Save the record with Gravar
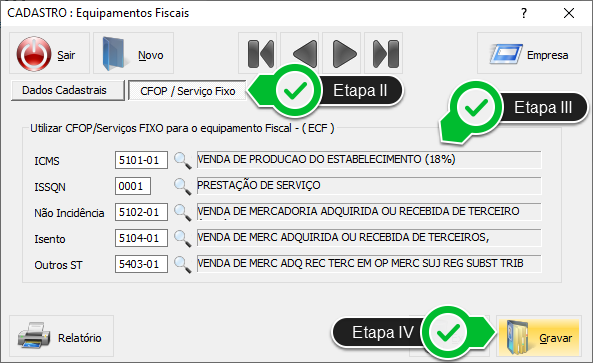The image size is (593, 363). pos(539,336)
